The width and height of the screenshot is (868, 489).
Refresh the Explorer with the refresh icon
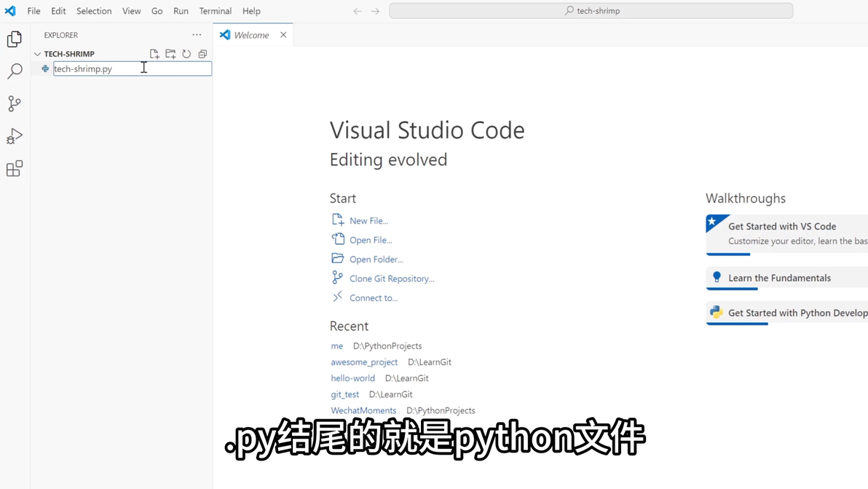pos(186,54)
